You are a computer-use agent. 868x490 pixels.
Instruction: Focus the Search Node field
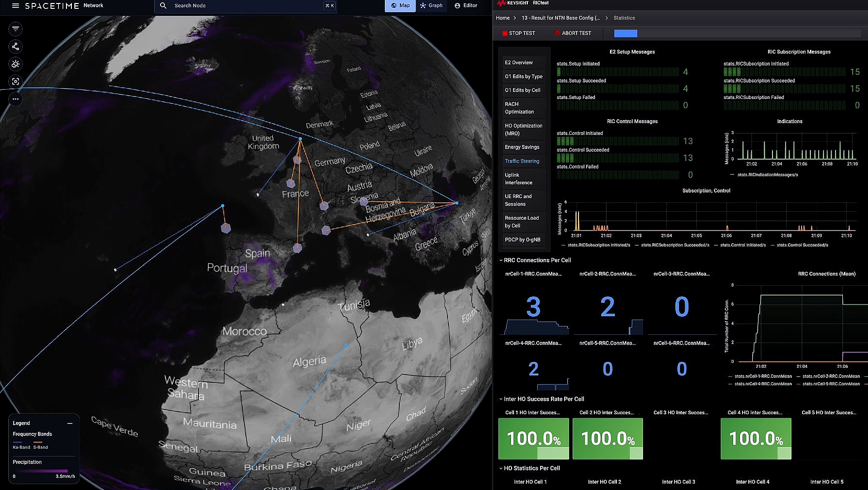[x=246, y=5]
